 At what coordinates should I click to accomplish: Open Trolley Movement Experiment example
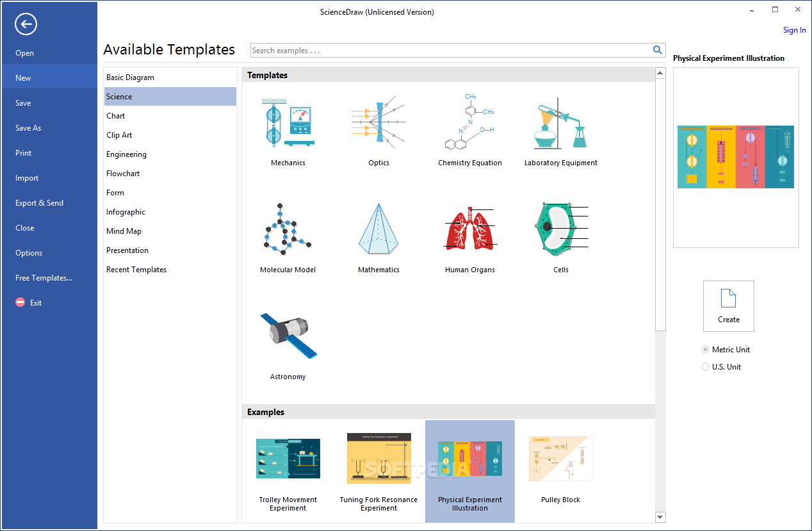coord(288,471)
